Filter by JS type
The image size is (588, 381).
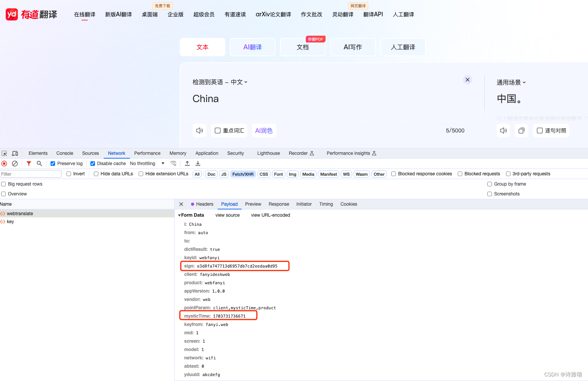click(x=224, y=174)
